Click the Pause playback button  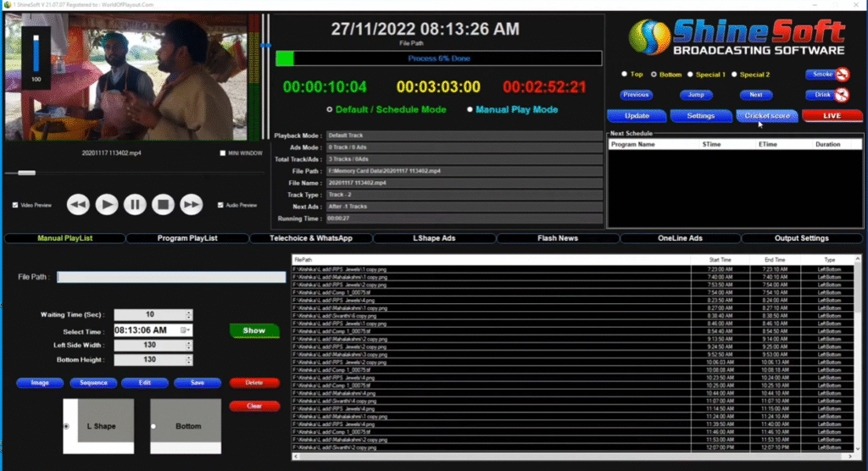pos(135,204)
